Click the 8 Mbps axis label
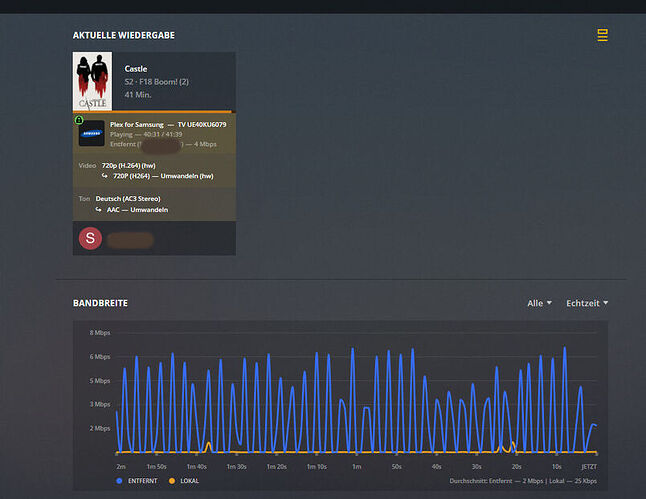 pyautogui.click(x=100, y=333)
